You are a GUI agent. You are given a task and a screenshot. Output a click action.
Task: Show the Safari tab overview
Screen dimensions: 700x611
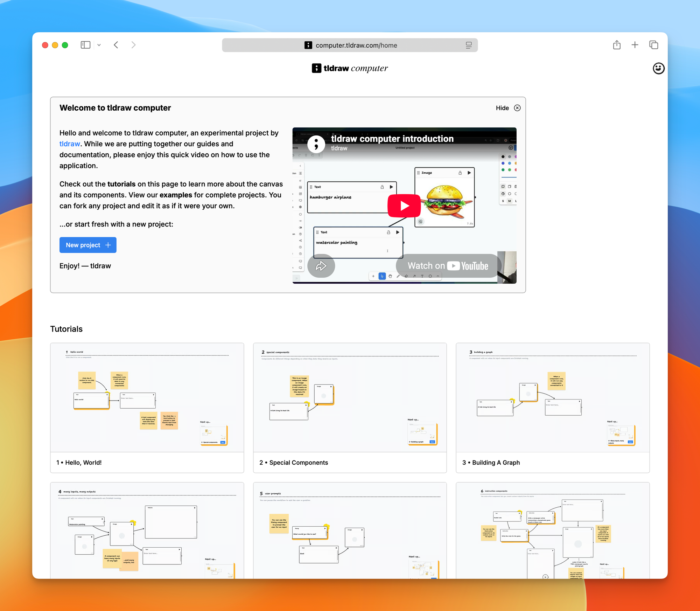click(x=654, y=45)
